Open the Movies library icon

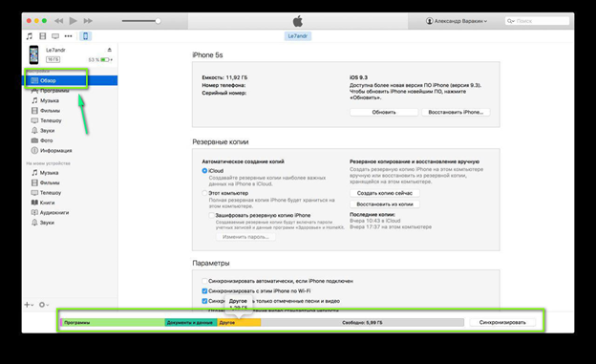pos(43,36)
